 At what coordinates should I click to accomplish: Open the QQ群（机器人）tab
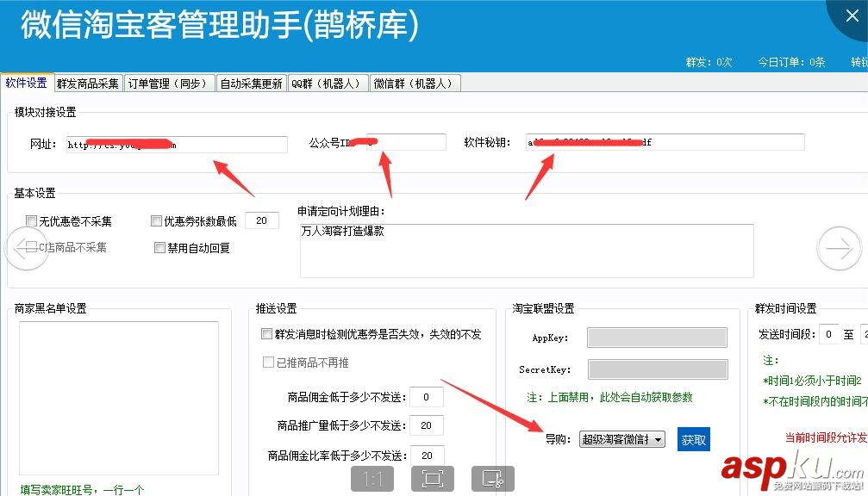[x=328, y=83]
